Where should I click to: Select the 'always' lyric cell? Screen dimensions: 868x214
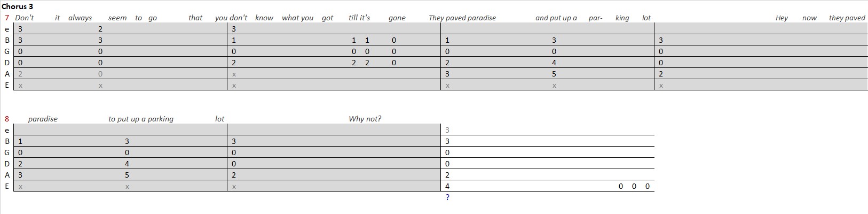pos(80,18)
